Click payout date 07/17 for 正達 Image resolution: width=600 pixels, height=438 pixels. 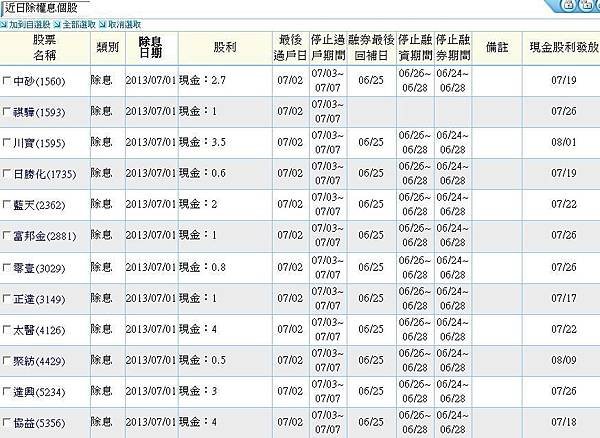564,298
